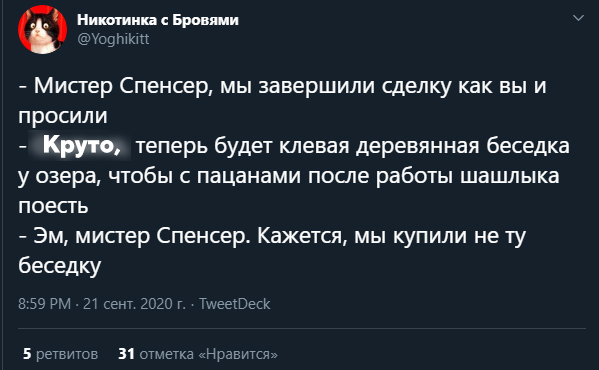View the list of 5 ретвитов
The image size is (599, 370).
point(60,354)
